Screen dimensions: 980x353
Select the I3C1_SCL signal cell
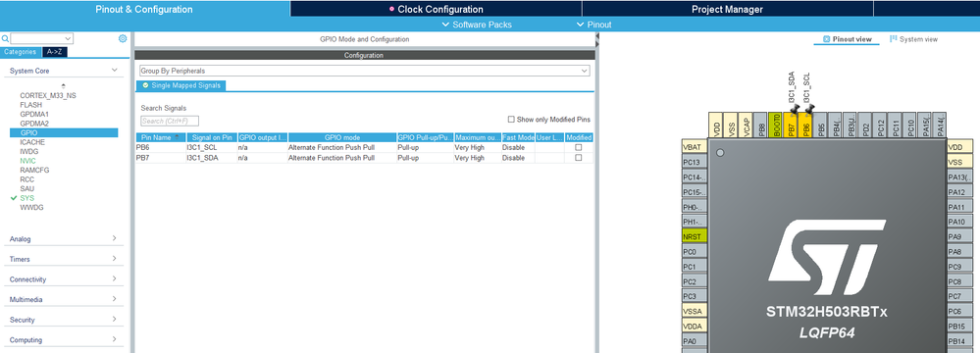(x=211, y=147)
